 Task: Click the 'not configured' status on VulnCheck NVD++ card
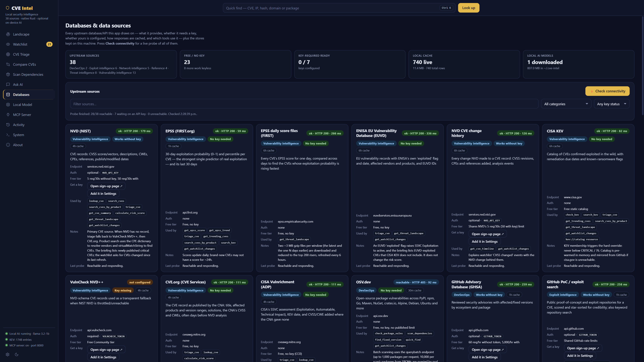[x=140, y=282]
